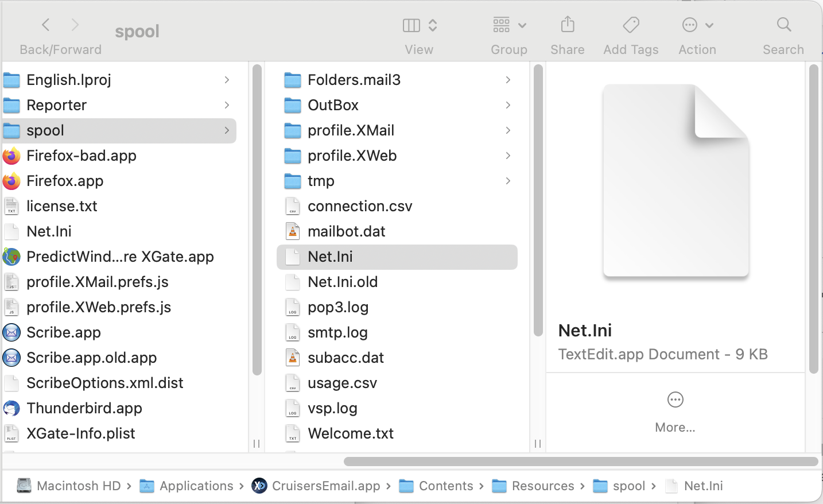Click the first column vertical scrollbar
The image size is (823, 504).
(257, 220)
